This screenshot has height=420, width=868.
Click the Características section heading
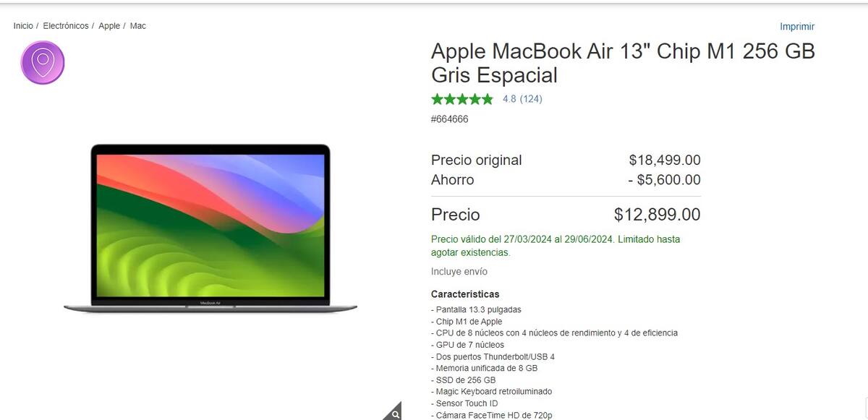coord(465,294)
